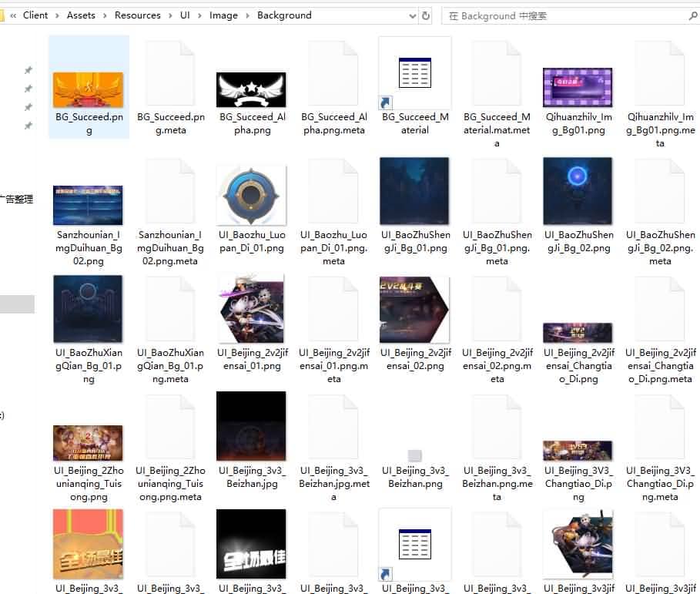700x594 pixels.
Task: Navigate to the Resources folder via breadcrumb
Action: [137, 15]
